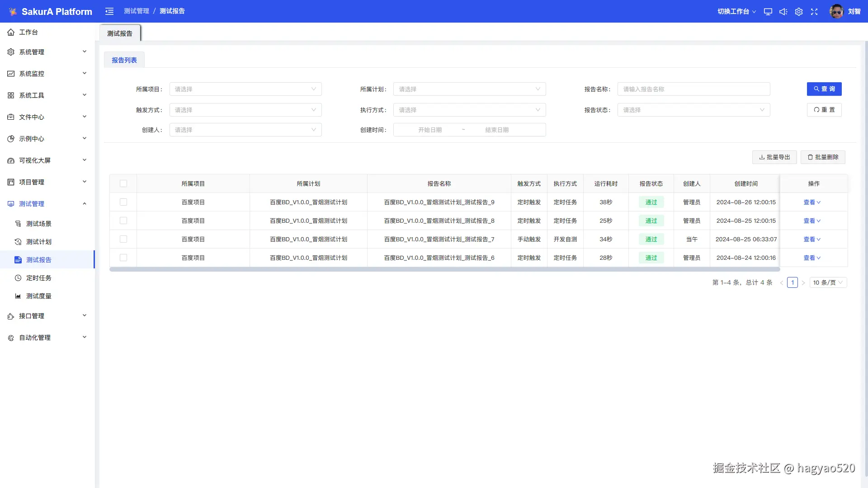Click the user avatar picture
This screenshot has width=868, height=488.
tap(836, 11)
